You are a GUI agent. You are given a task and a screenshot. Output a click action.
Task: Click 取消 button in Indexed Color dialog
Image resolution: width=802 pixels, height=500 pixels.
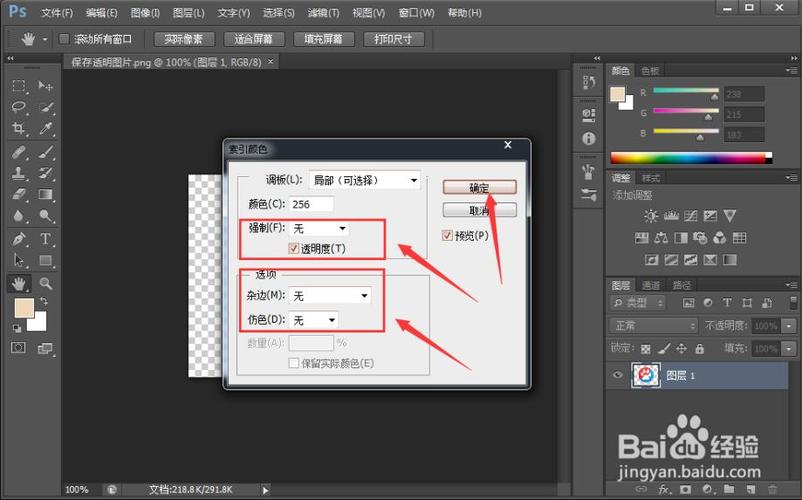479,210
